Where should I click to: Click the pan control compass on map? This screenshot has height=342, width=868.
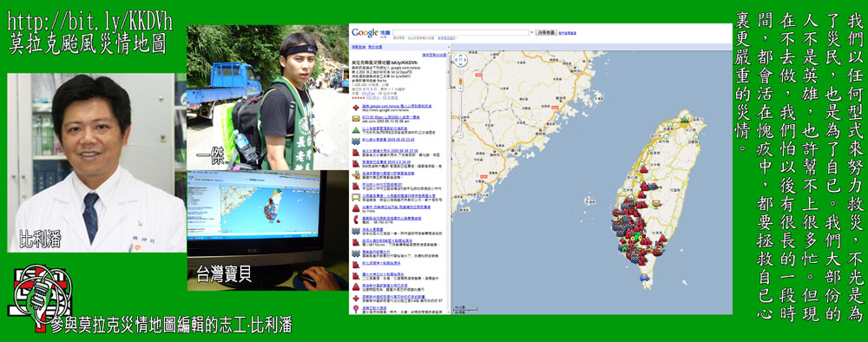(461, 59)
